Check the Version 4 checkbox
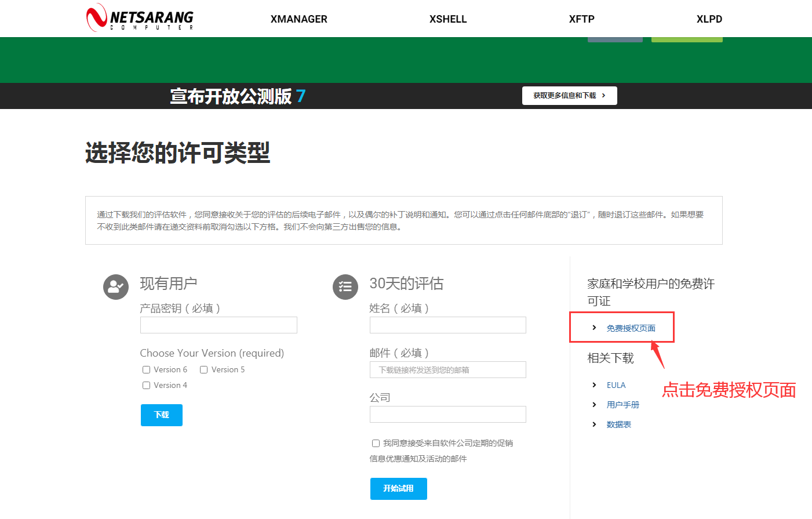The width and height of the screenshot is (812, 519). (146, 386)
